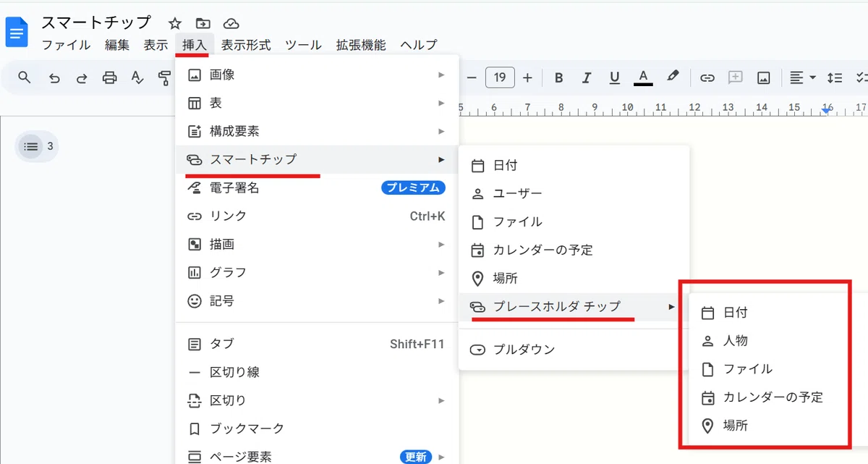Open the ヘルプ menu

(419, 45)
